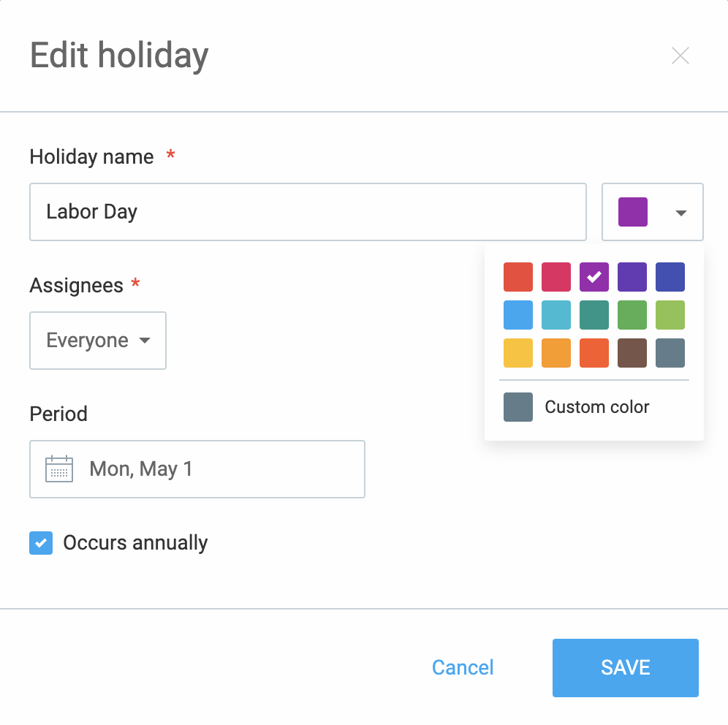728x725 pixels.
Task: Select the deep violet color swatch
Action: [632, 277]
